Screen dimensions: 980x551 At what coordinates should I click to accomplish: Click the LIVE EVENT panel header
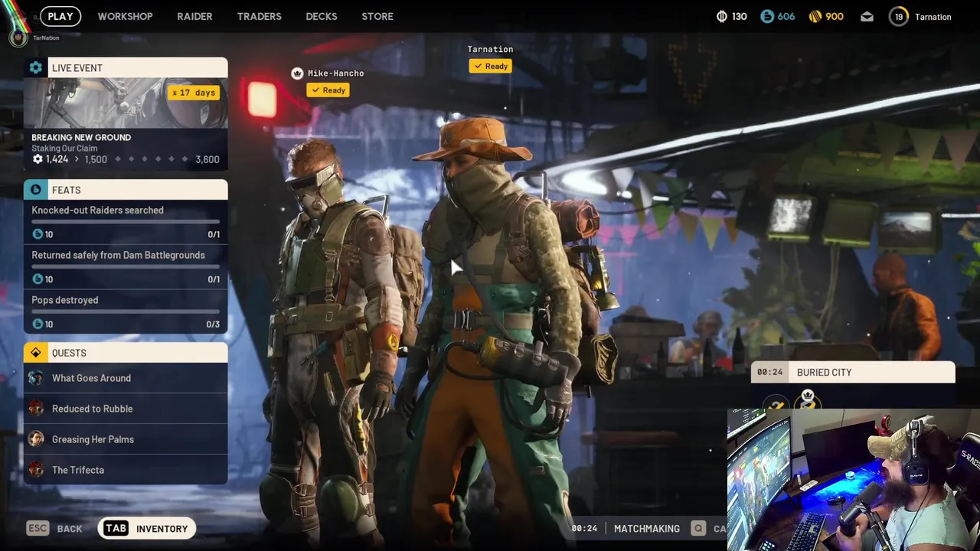tap(126, 68)
